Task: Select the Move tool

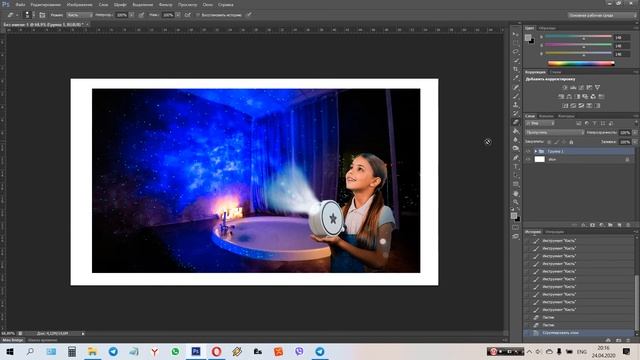Action: [x=516, y=34]
